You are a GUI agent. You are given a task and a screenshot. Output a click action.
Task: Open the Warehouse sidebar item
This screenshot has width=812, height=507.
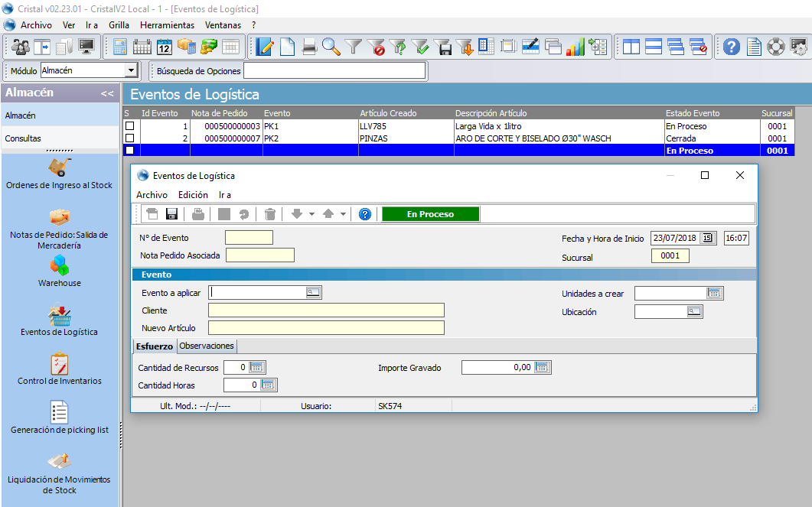[59, 271]
